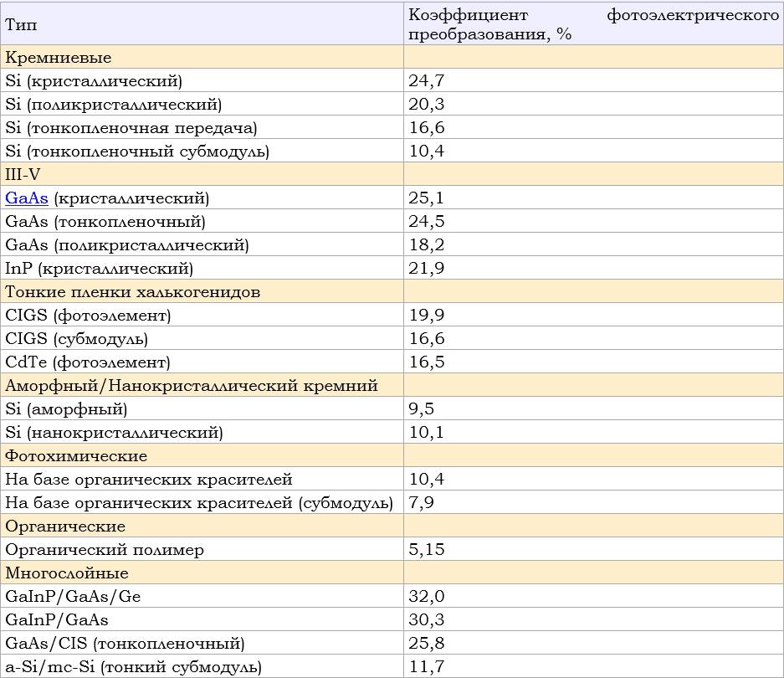Viewport: 784px width, 678px height.
Task: Click 'Si (тонкопленочный субмодуль)' cell
Action: coord(202,151)
